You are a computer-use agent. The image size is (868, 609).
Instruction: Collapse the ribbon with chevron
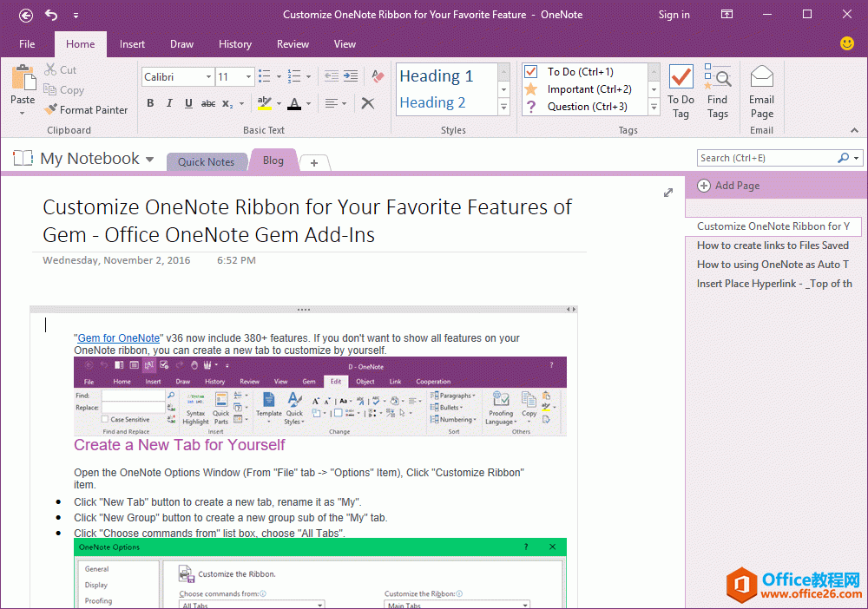pos(855,130)
